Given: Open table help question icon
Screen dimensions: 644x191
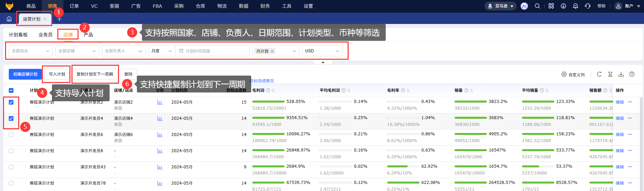Looking at the screenshot, I should pyautogui.click(x=632, y=74).
